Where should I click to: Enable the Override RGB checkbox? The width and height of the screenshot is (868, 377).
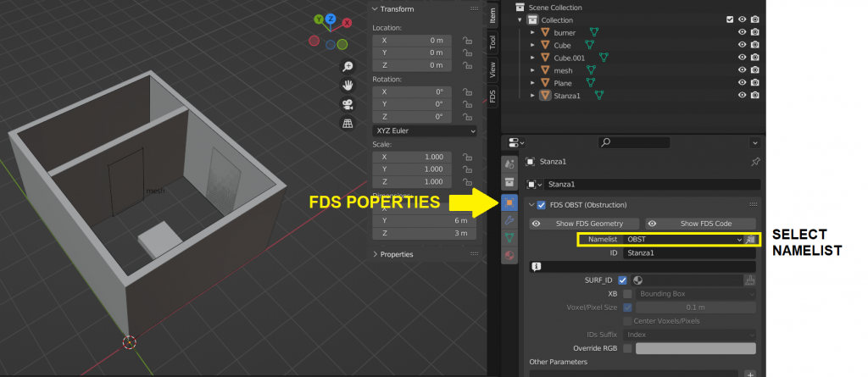(627, 348)
